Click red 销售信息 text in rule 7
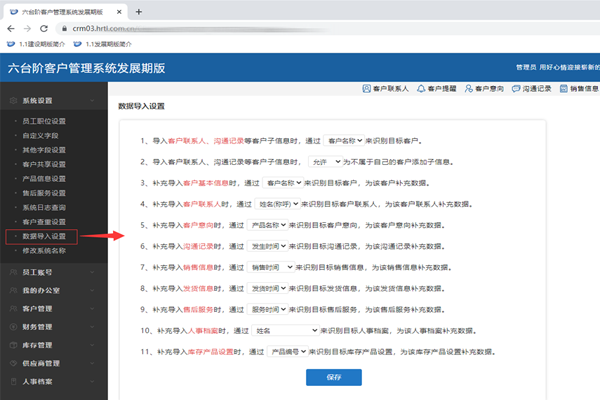Image resolution: width=600 pixels, height=400 pixels. click(198, 267)
